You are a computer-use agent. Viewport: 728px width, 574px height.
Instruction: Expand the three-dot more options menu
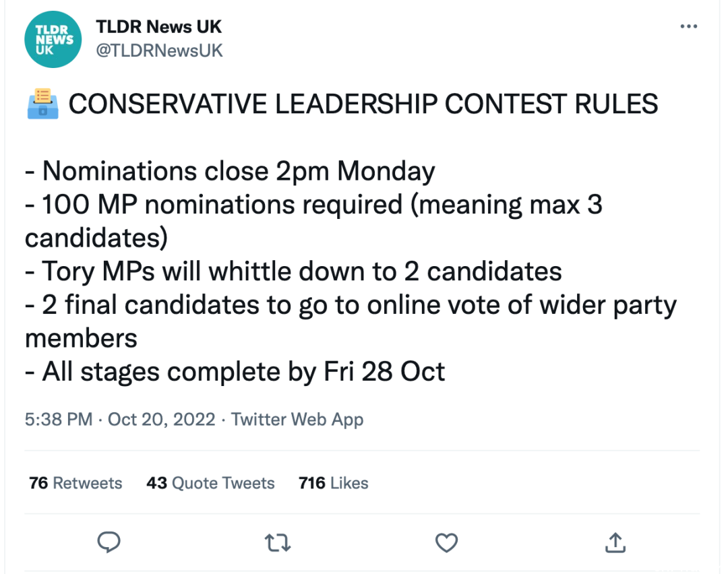tap(688, 26)
